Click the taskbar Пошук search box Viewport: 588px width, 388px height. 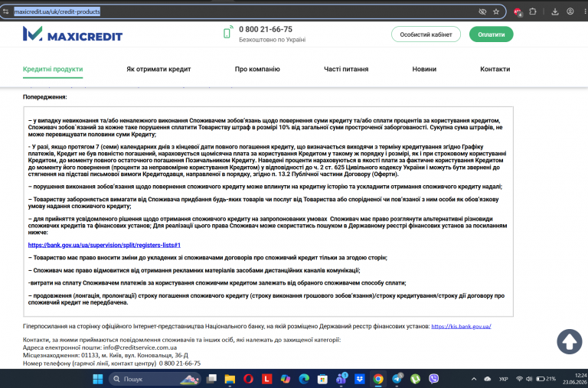click(155, 379)
